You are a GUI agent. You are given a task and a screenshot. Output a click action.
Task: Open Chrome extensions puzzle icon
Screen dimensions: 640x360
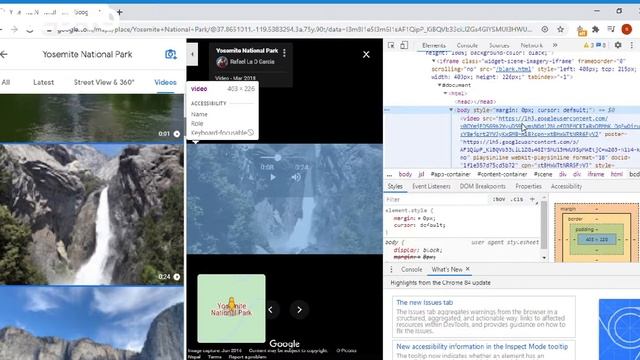(596, 29)
